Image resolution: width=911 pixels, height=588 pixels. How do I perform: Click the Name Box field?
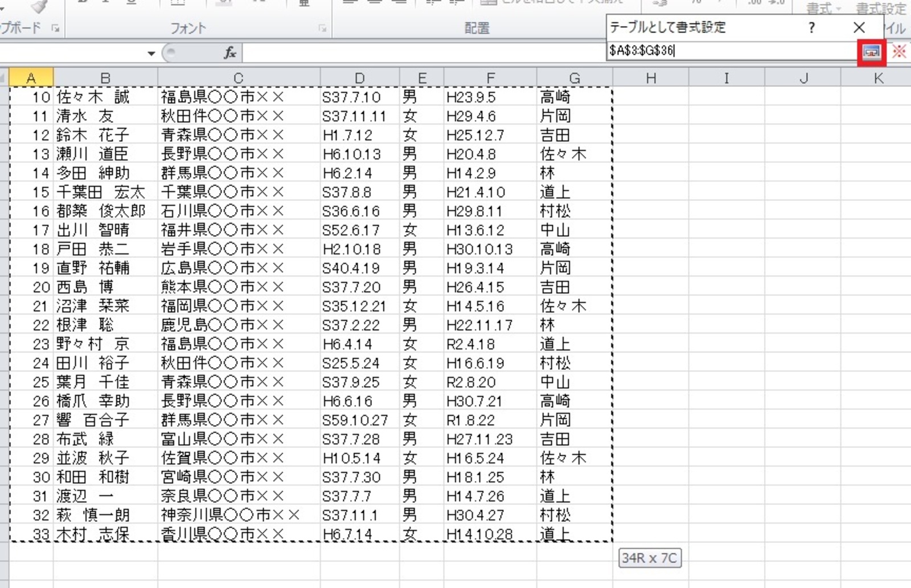point(72,54)
